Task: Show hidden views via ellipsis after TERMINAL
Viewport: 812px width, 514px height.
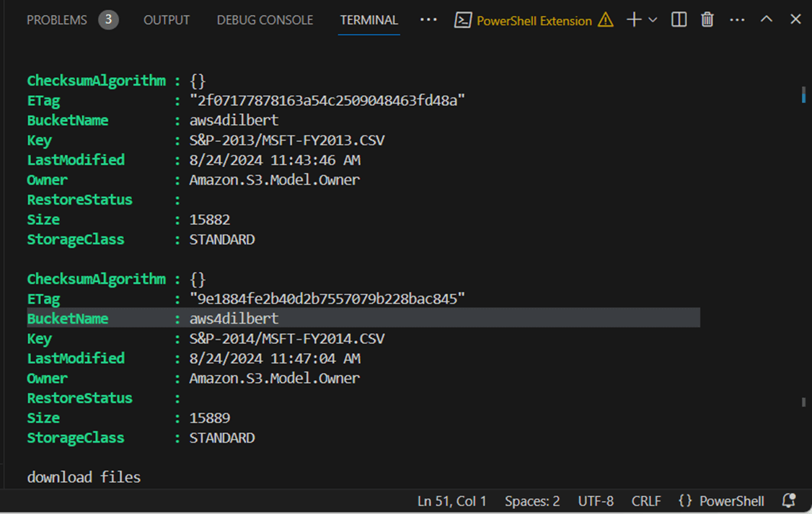Action: [x=428, y=20]
